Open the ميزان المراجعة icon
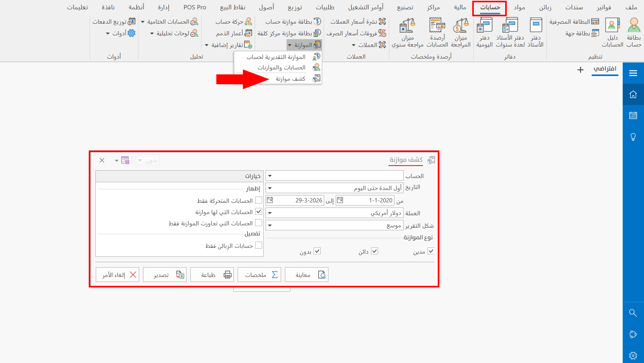Viewport: 644px width, 363px height. coord(461,33)
